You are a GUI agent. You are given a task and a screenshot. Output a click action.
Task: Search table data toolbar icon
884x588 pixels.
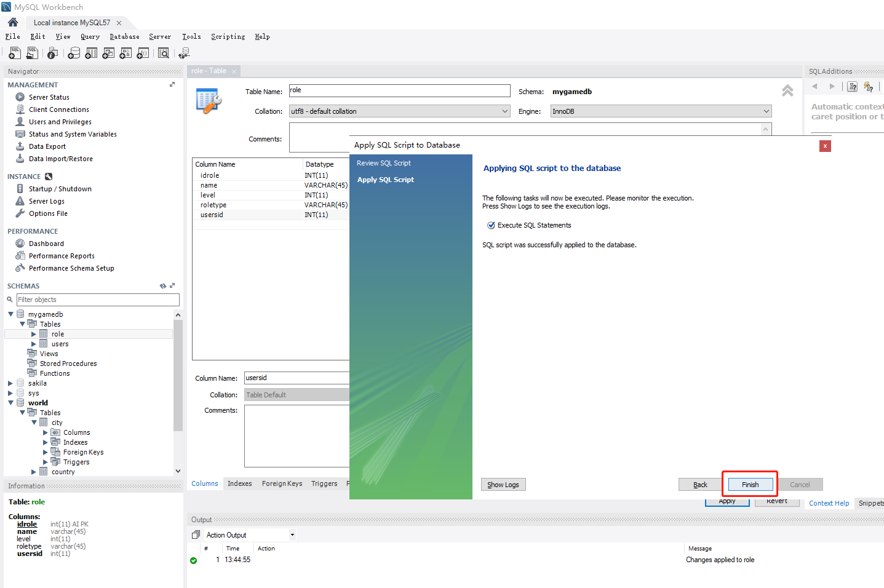[x=164, y=54]
